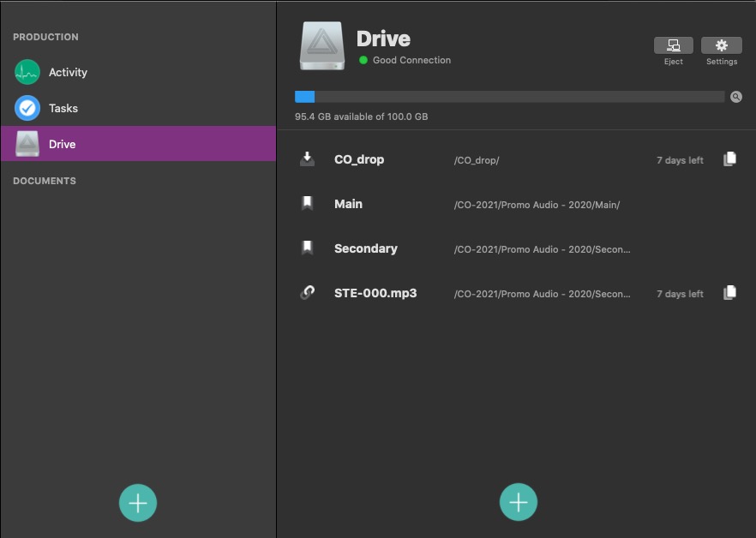Viewport: 756px width, 538px height.
Task: Select the CO_drop row name
Action: click(359, 159)
